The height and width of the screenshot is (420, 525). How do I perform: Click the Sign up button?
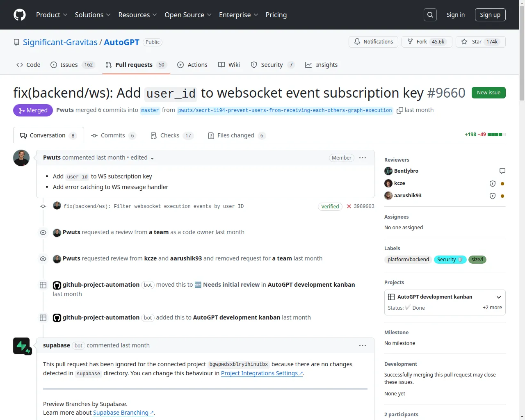[490, 15]
